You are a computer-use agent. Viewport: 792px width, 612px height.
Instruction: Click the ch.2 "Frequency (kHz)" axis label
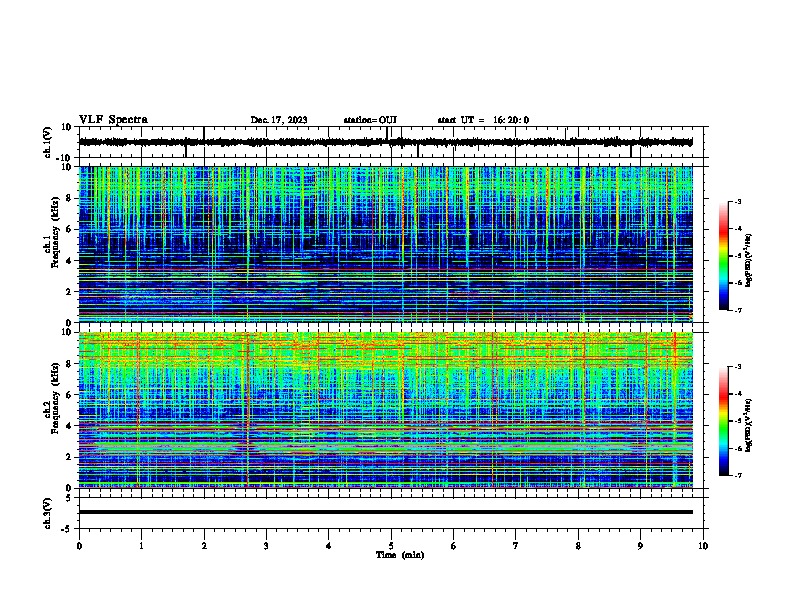(x=55, y=399)
